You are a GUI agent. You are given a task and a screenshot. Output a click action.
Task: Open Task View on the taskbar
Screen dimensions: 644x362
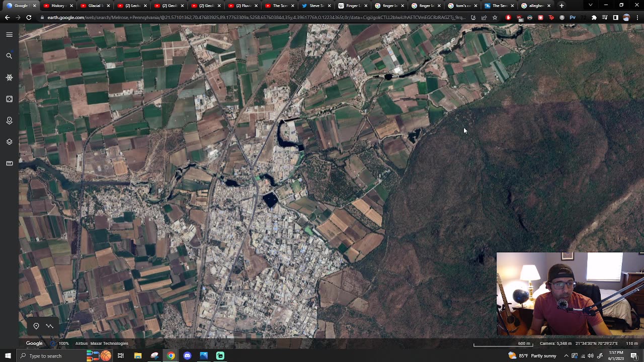121,356
